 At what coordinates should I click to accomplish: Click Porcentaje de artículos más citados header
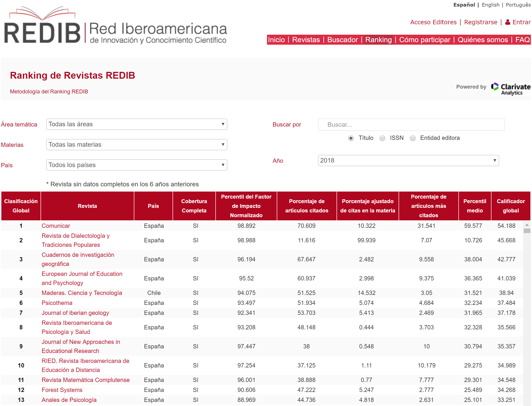428,206
